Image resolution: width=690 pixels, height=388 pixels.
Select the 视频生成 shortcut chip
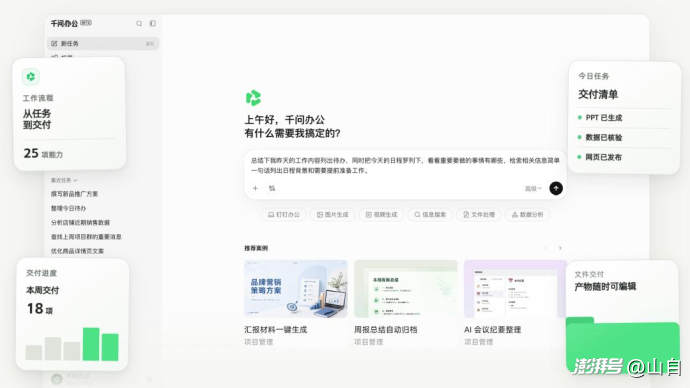[x=382, y=215]
